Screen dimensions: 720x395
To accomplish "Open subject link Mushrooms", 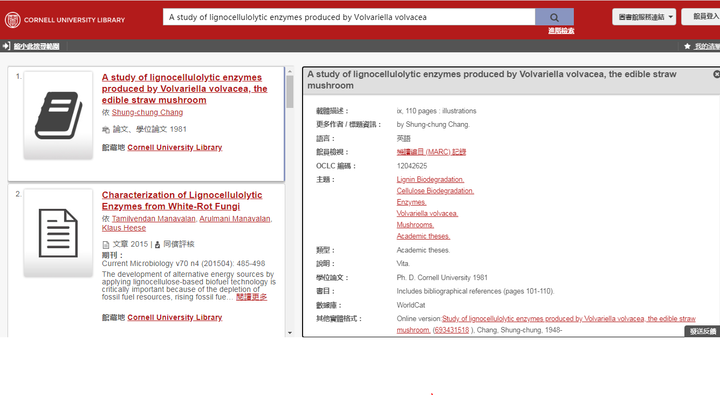I will [x=415, y=225].
